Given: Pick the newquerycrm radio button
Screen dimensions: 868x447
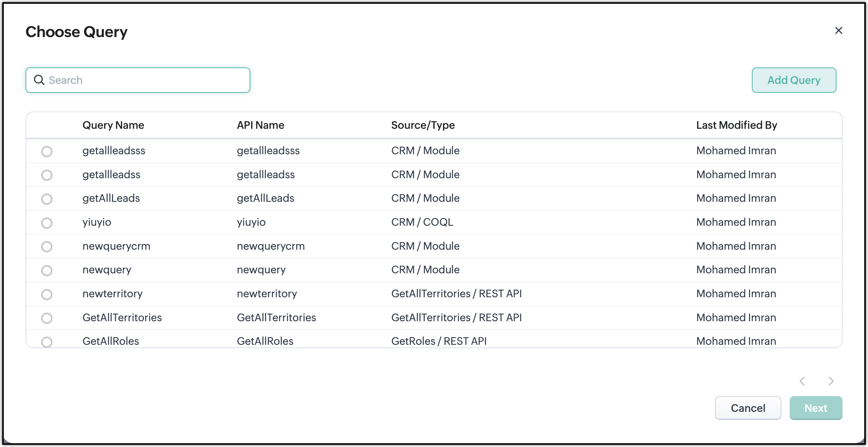Looking at the screenshot, I should tap(47, 246).
